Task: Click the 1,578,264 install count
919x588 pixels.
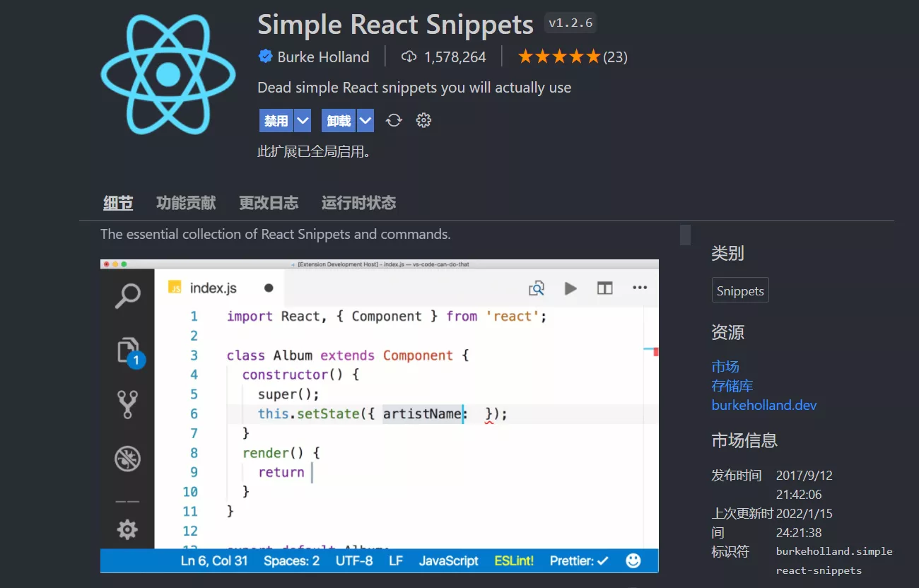Action: tap(455, 57)
